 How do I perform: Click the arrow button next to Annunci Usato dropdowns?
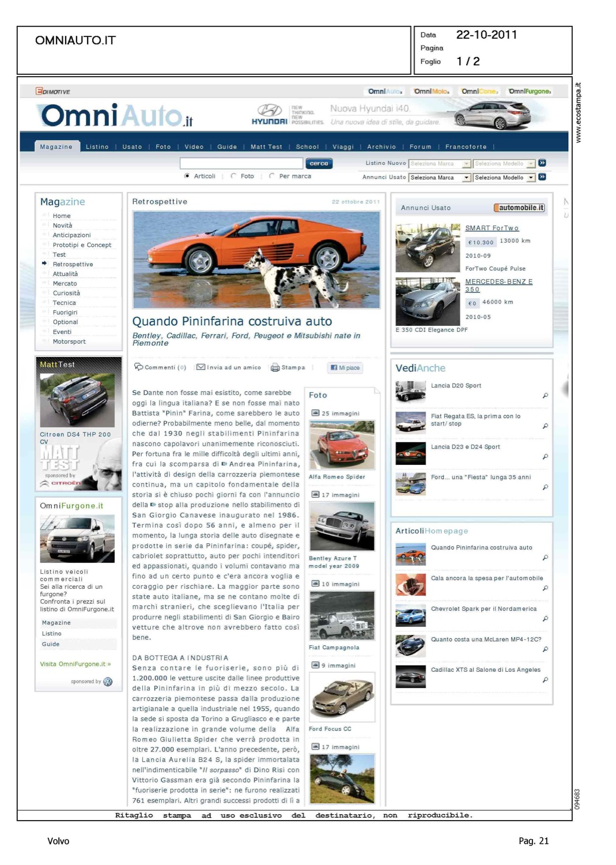[542, 177]
